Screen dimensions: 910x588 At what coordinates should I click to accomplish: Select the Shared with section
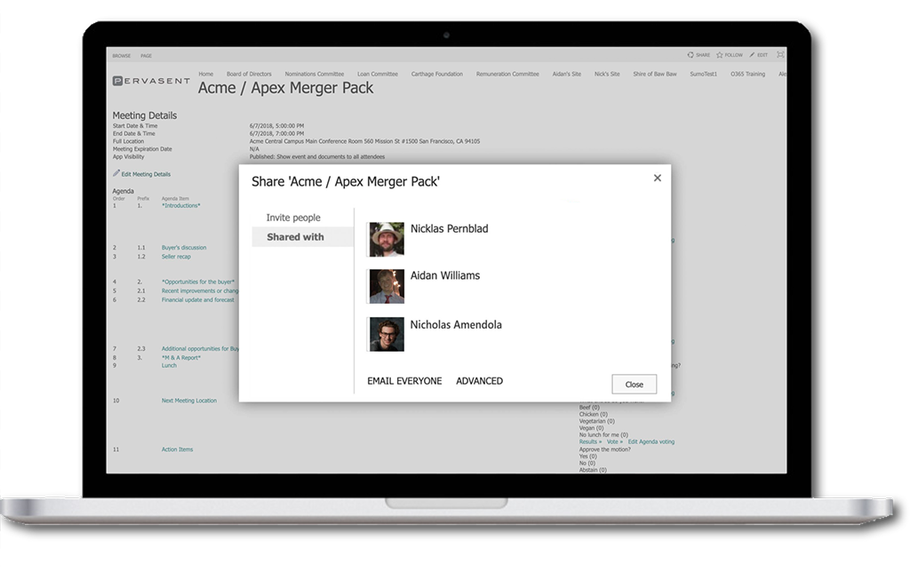coord(302,236)
